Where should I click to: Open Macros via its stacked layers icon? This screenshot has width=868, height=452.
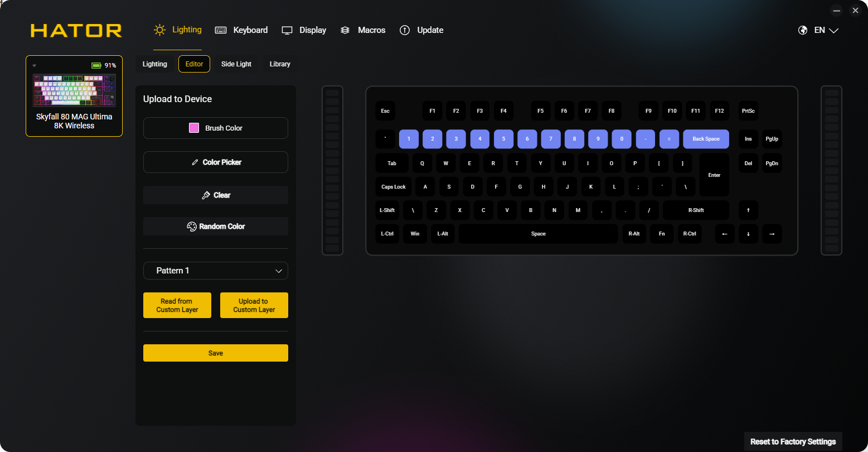point(345,30)
